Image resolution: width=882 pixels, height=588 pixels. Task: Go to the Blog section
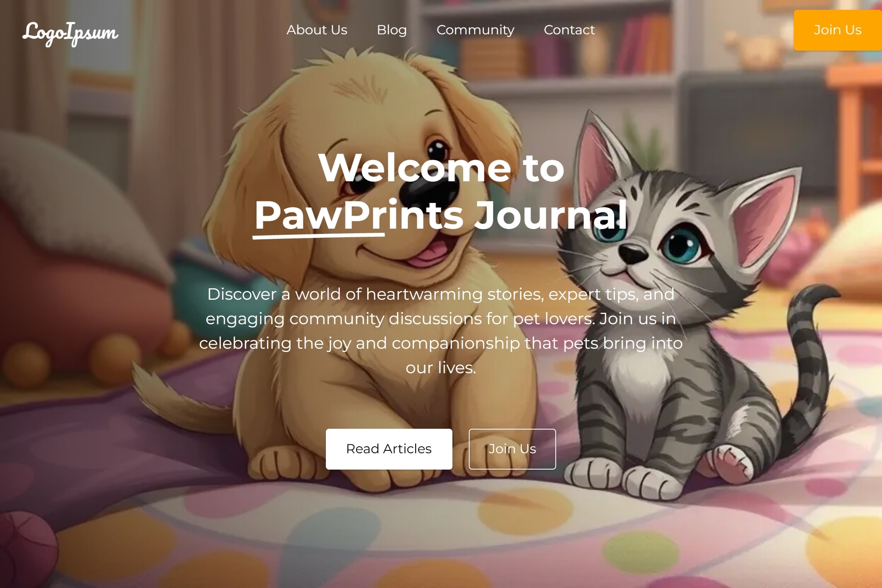pyautogui.click(x=392, y=30)
